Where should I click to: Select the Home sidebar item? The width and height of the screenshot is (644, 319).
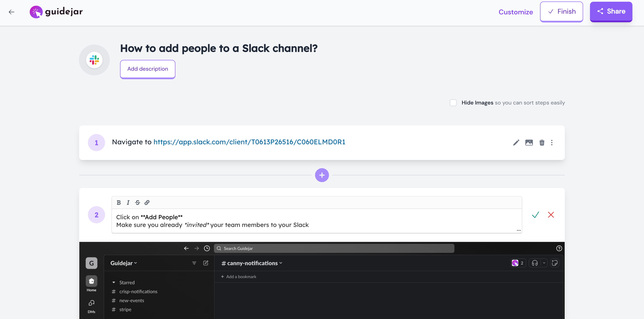(x=92, y=283)
